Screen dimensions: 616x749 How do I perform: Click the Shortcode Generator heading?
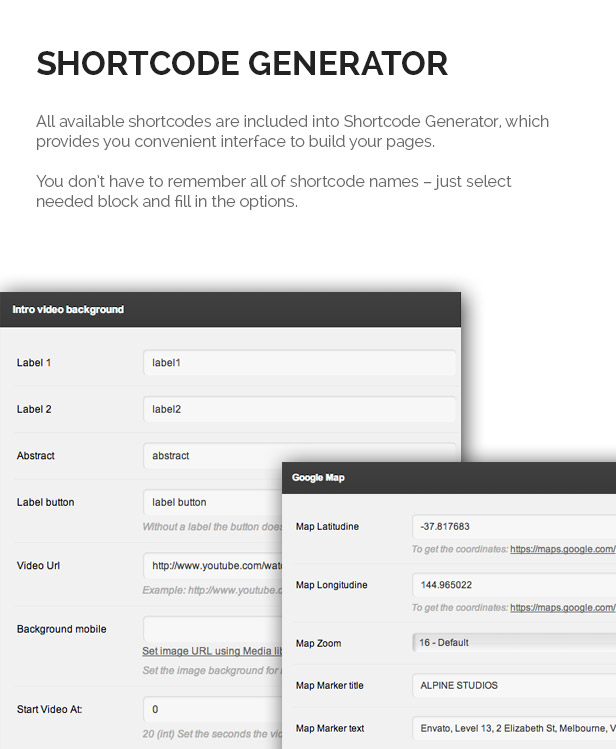point(242,64)
